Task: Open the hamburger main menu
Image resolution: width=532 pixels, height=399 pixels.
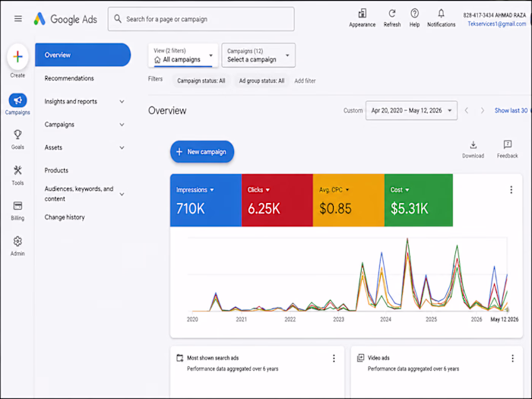Action: pos(18,19)
